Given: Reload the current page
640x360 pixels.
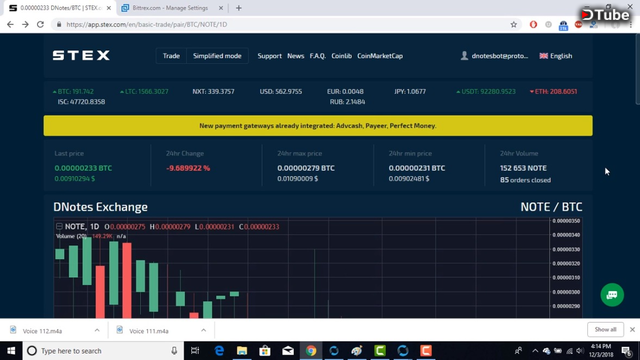Looking at the screenshot, I should (40, 24).
